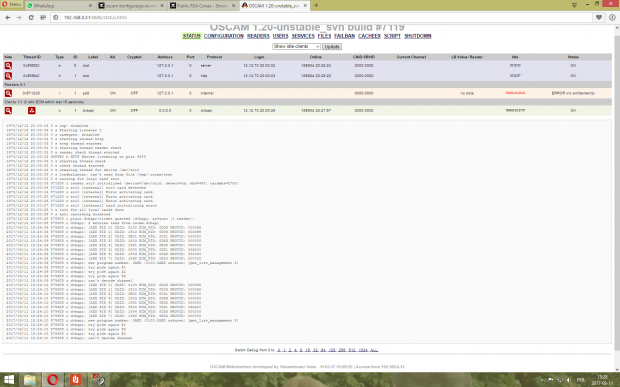Viewport: 620px width, 387px height.
Task: Bookmark the page with the heart icon
Action: click(599, 17)
